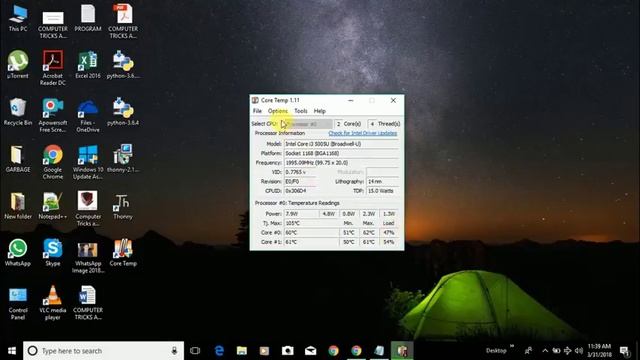Screen dimensions: 640x360
Task: Open the Camera app on taskbar
Action: pos(287,351)
